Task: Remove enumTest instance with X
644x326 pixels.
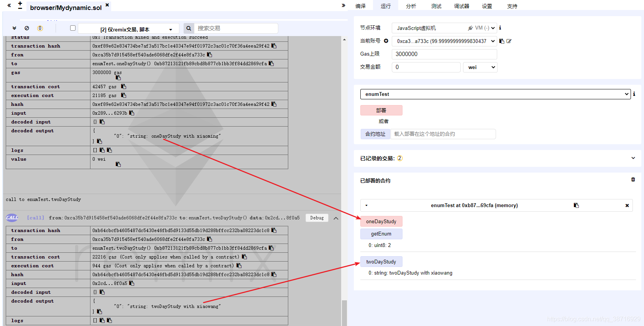Action: (627, 206)
